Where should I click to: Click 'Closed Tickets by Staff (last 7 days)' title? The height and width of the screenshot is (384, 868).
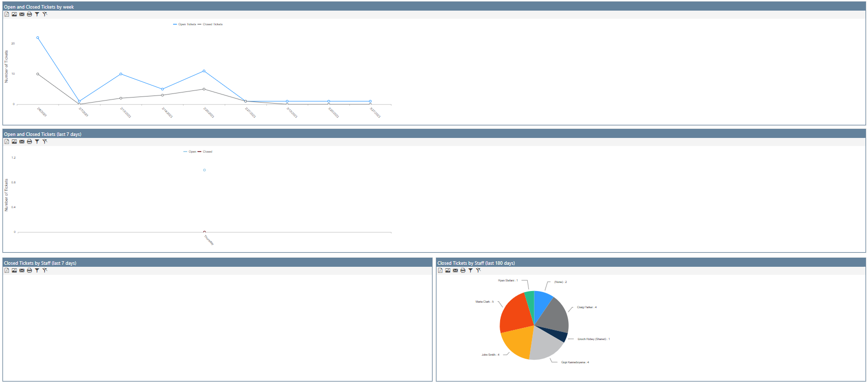point(40,263)
